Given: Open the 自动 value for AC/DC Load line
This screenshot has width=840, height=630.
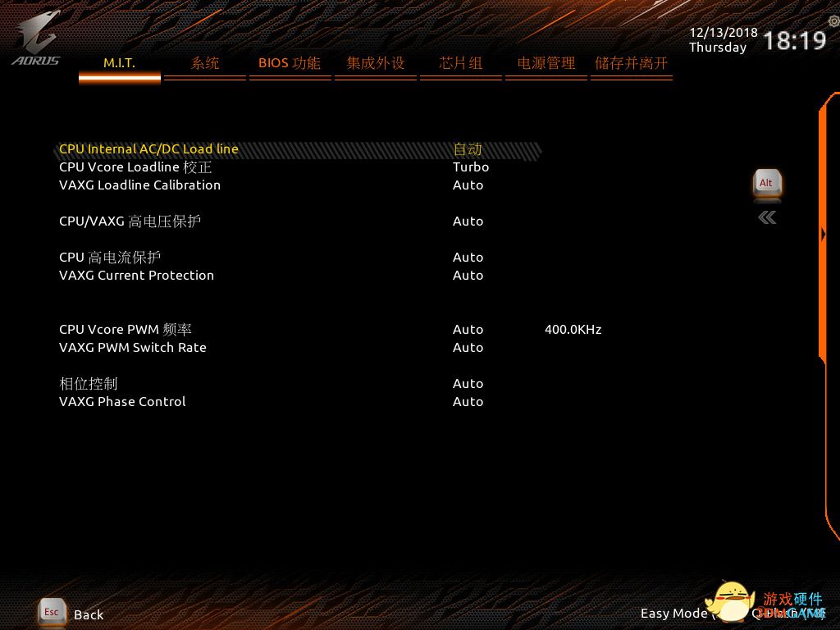Looking at the screenshot, I should (467, 149).
